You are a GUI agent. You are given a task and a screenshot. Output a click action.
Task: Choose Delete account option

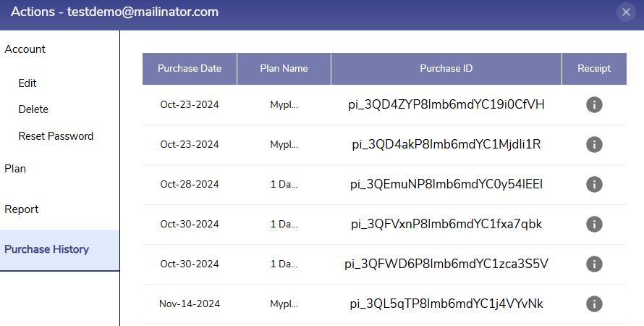coord(33,109)
